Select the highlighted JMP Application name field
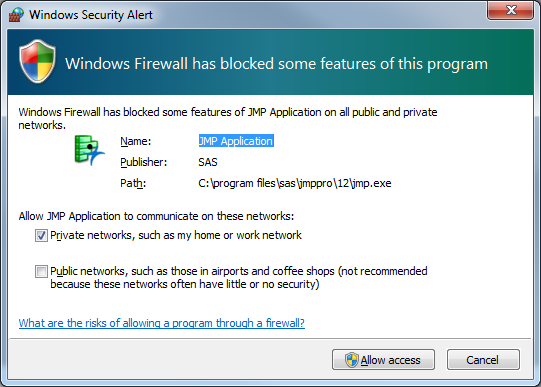Screen dimensions: 541x387 click(x=236, y=141)
